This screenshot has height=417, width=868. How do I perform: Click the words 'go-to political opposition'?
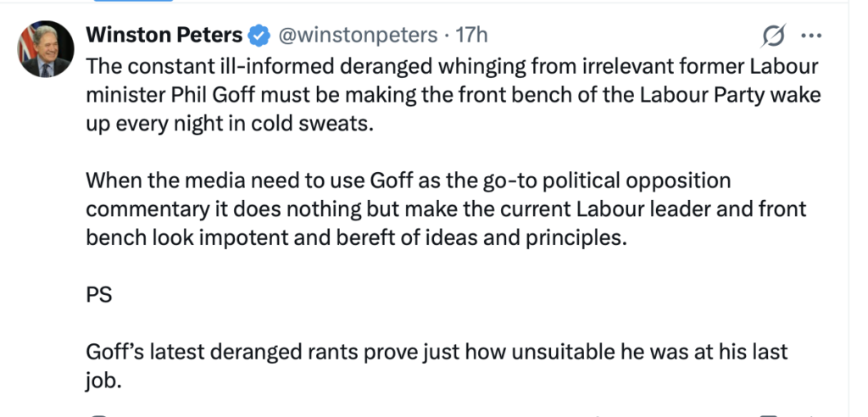pos(590,181)
